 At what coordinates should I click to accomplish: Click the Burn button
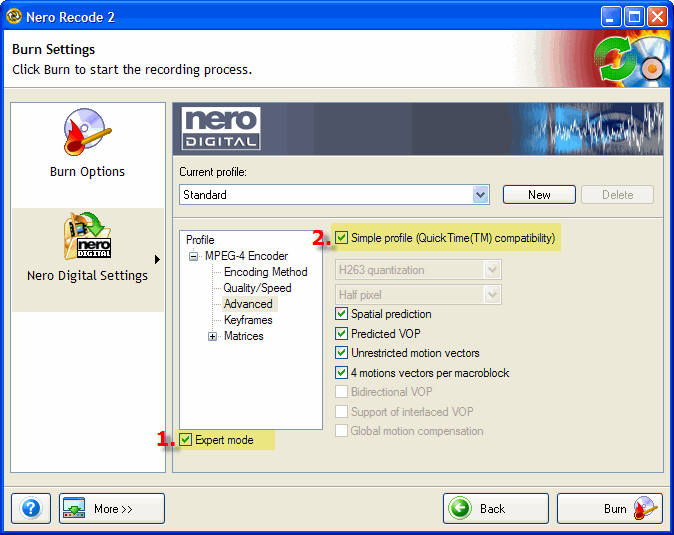[x=610, y=508]
